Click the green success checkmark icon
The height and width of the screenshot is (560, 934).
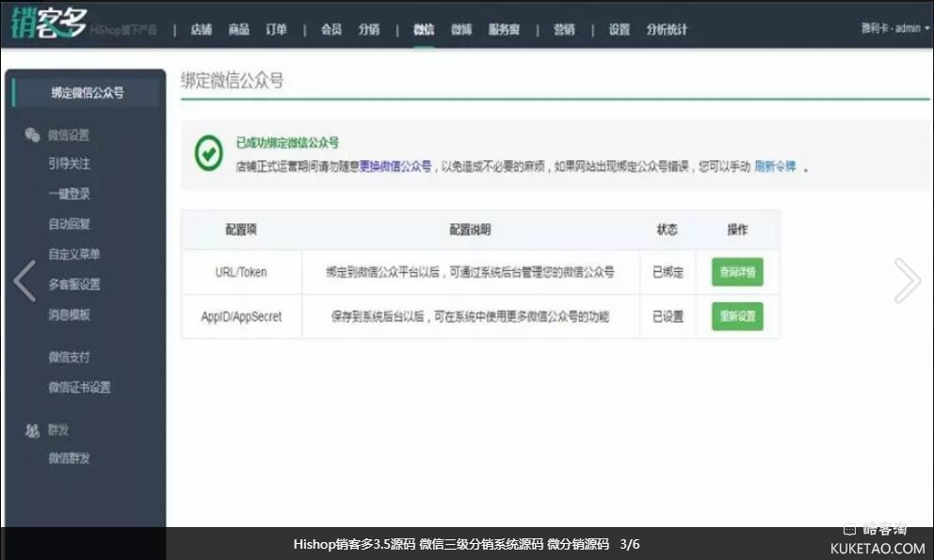coord(208,153)
